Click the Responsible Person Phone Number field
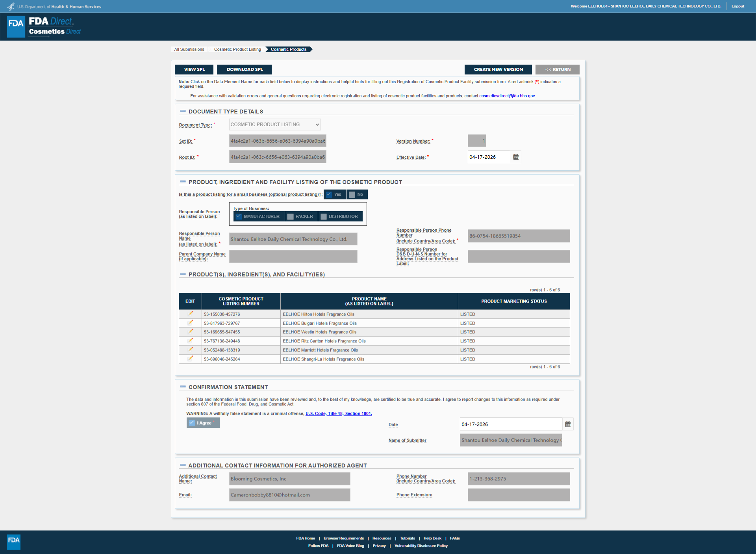This screenshot has width=756, height=554. tap(519, 236)
